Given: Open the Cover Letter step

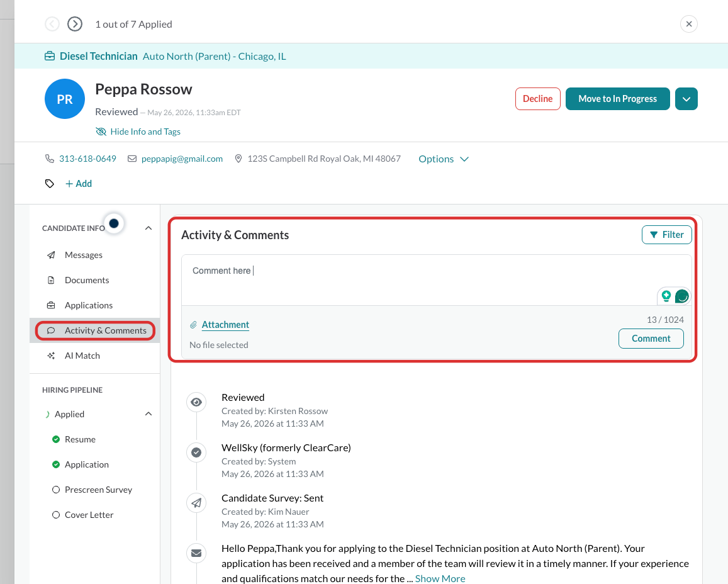Looking at the screenshot, I should pos(89,515).
